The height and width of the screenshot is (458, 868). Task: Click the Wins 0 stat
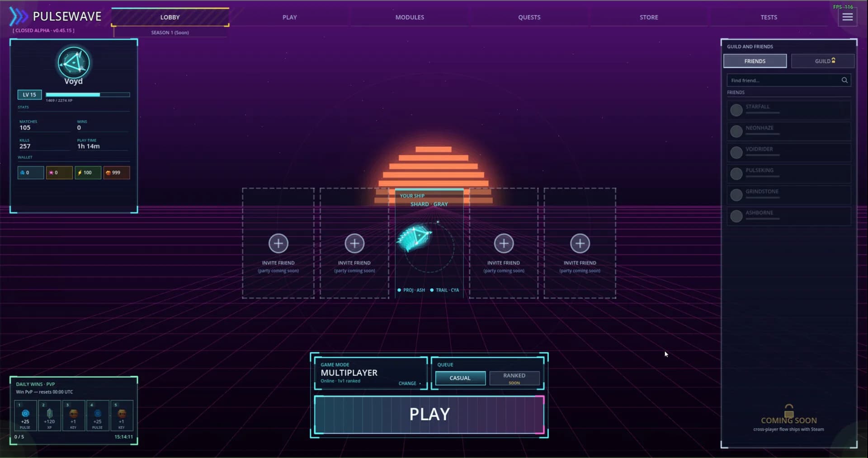coord(102,125)
